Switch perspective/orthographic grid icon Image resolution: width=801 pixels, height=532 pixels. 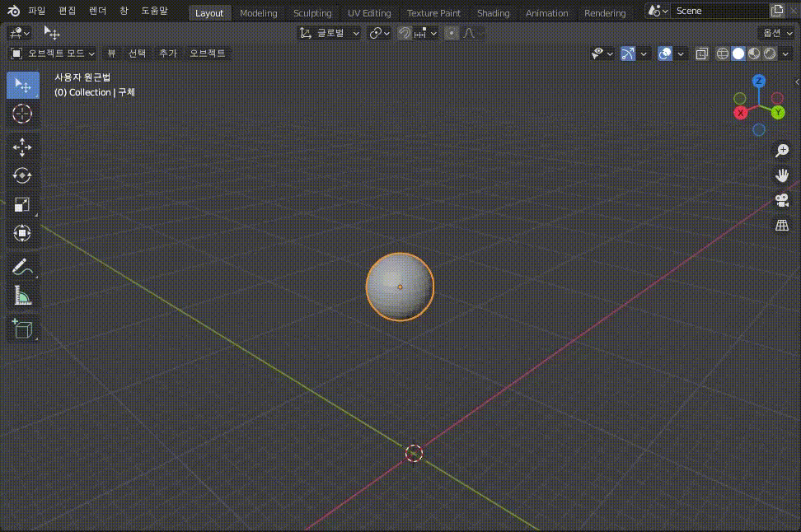point(782,225)
